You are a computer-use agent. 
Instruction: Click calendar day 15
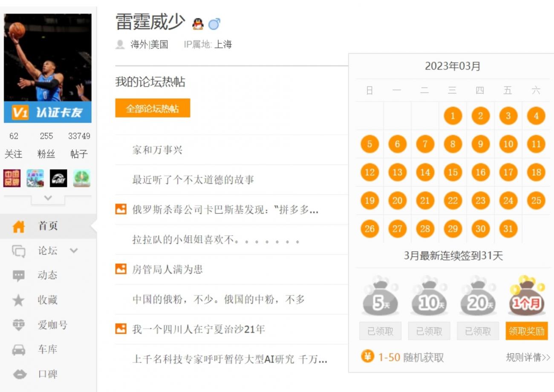pos(453,172)
